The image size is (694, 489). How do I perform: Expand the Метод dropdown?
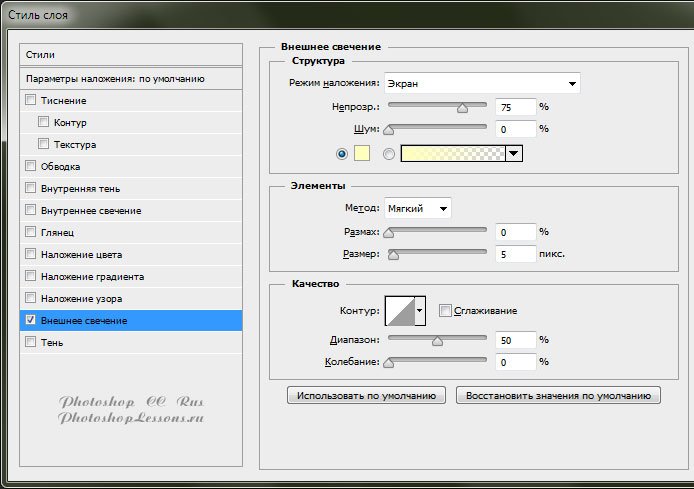pos(418,208)
